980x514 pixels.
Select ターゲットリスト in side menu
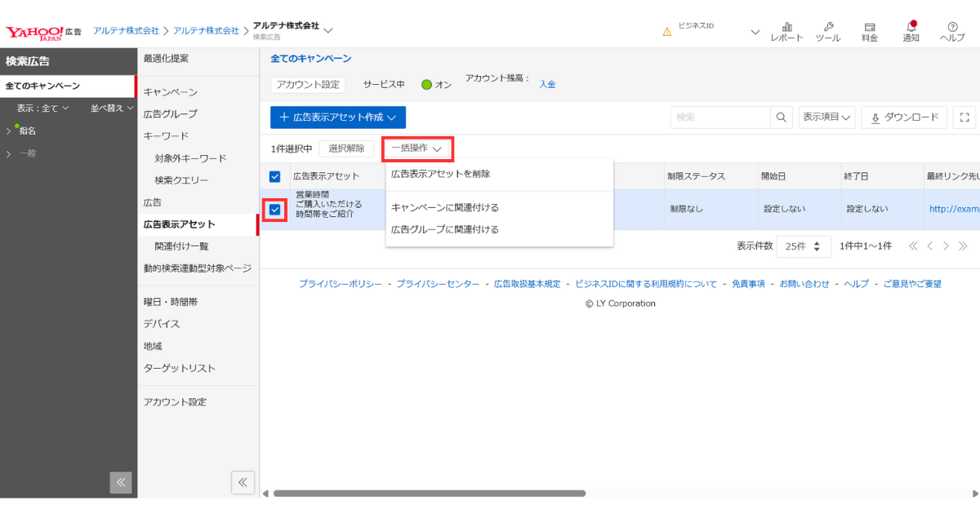[x=180, y=368]
